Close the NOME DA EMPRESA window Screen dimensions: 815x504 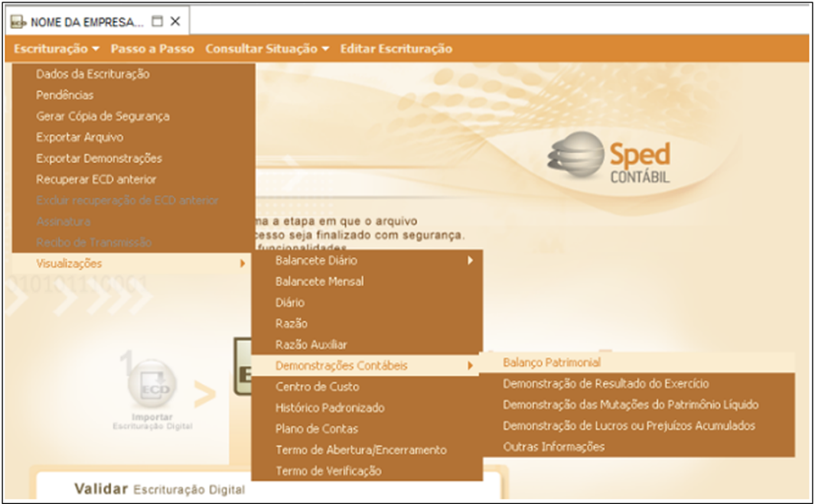(x=175, y=21)
